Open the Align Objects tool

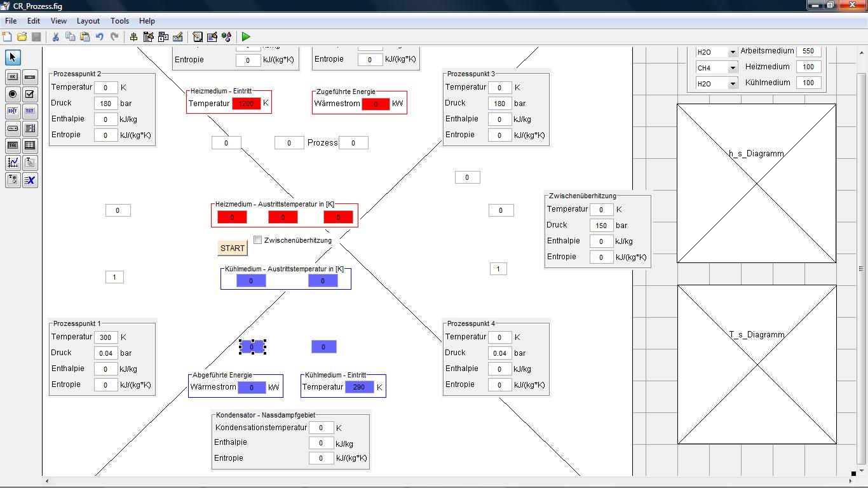point(133,37)
